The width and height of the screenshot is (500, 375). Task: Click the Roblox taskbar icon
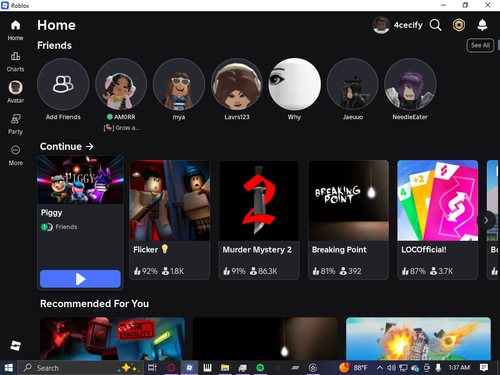coord(189,368)
